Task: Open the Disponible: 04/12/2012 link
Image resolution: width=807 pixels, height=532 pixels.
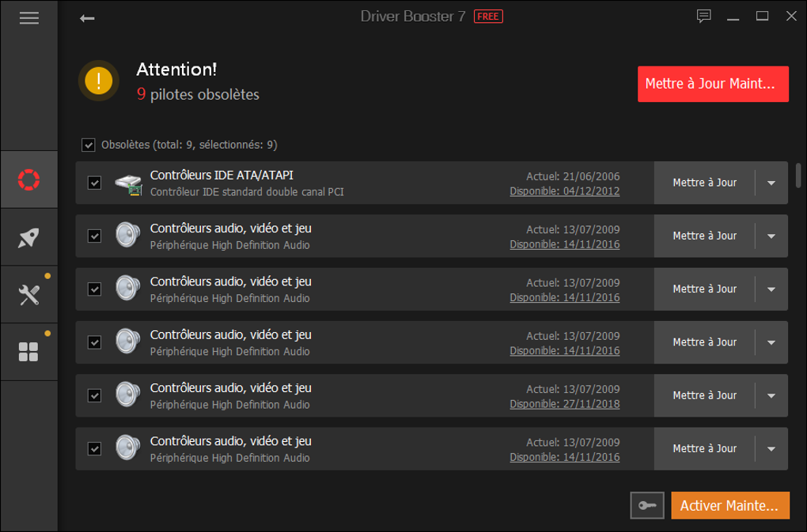Action: [565, 191]
